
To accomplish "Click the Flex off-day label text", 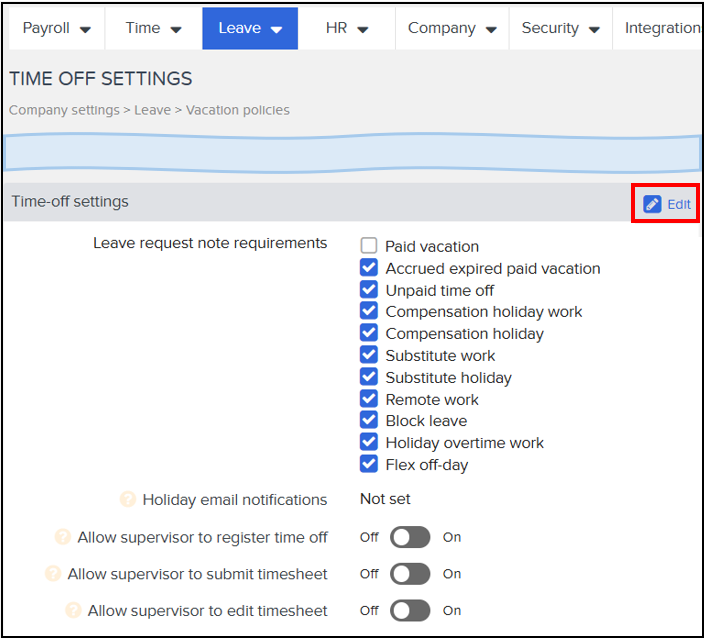I will tap(427, 465).
